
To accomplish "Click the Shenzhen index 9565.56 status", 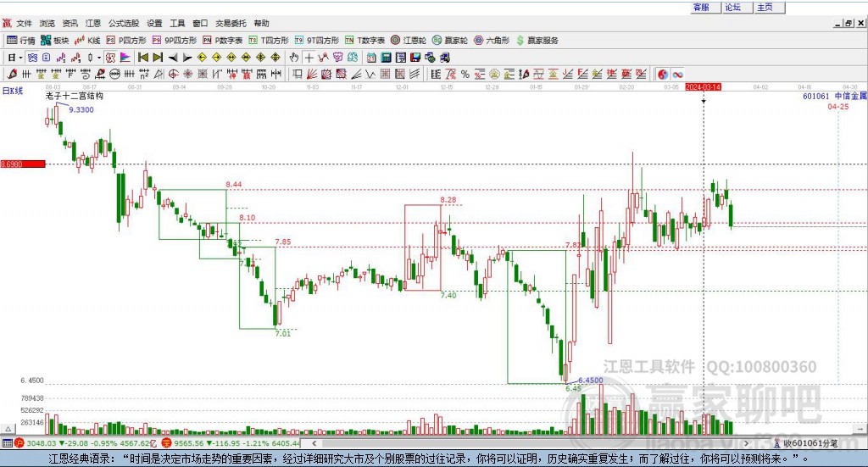I will 189,443.
